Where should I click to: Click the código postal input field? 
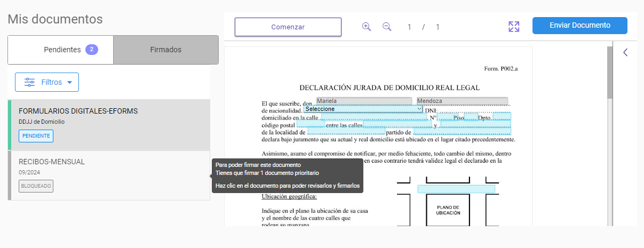[311, 125]
